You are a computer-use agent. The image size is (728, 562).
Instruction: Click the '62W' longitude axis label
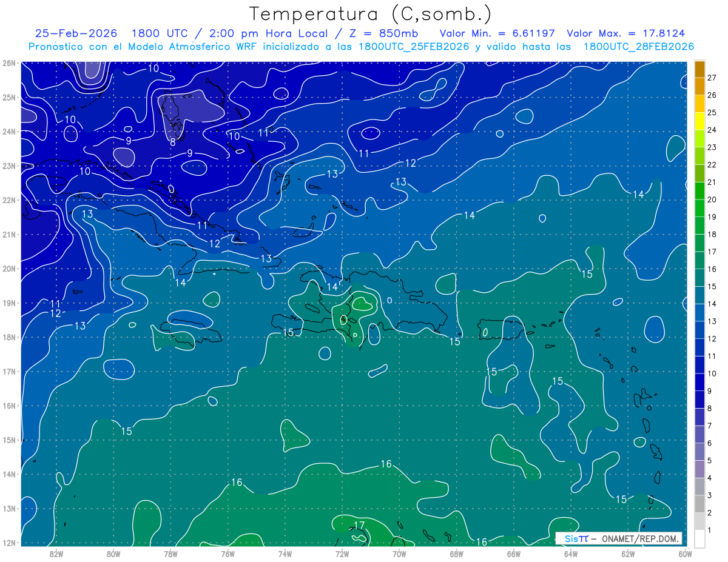627,554
